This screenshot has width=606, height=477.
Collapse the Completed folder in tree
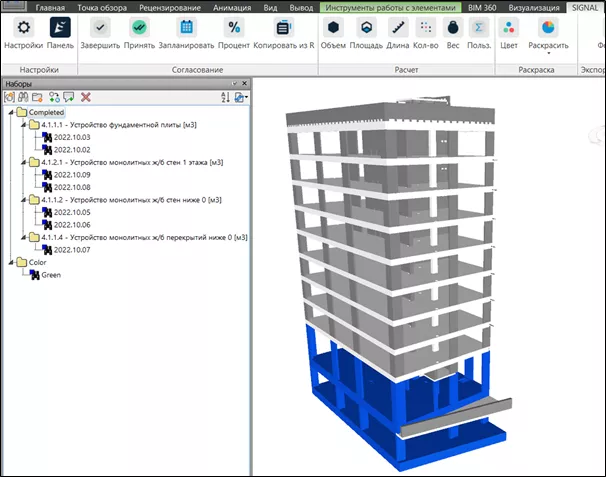tap(13, 113)
